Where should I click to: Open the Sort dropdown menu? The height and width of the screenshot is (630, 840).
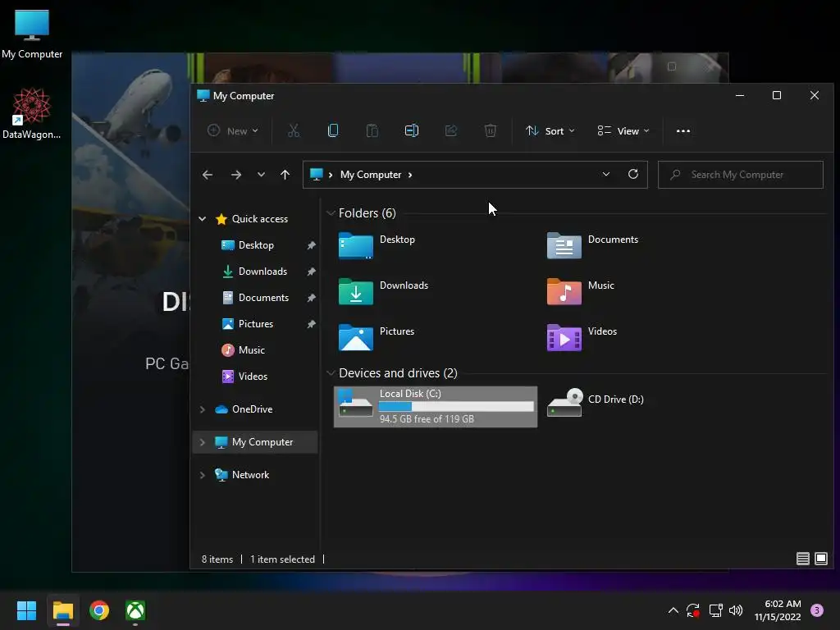[550, 130]
